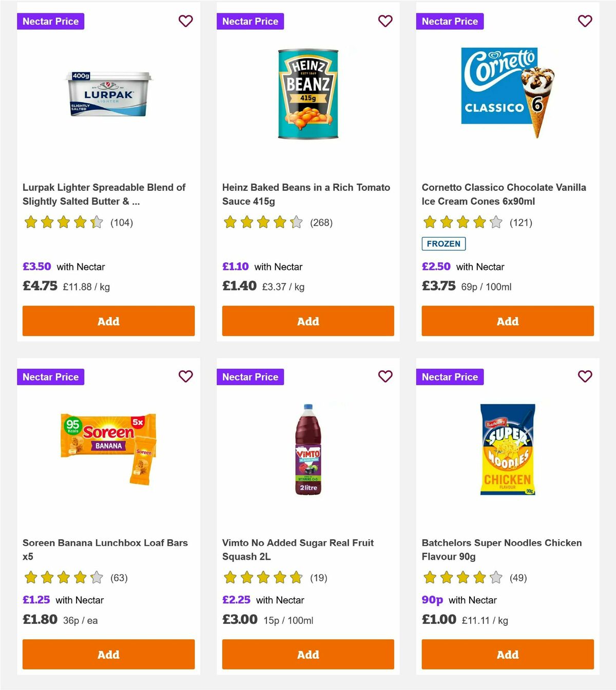
Task: Favourite the Lurpak Lighter Spreadable product
Action: [x=185, y=21]
